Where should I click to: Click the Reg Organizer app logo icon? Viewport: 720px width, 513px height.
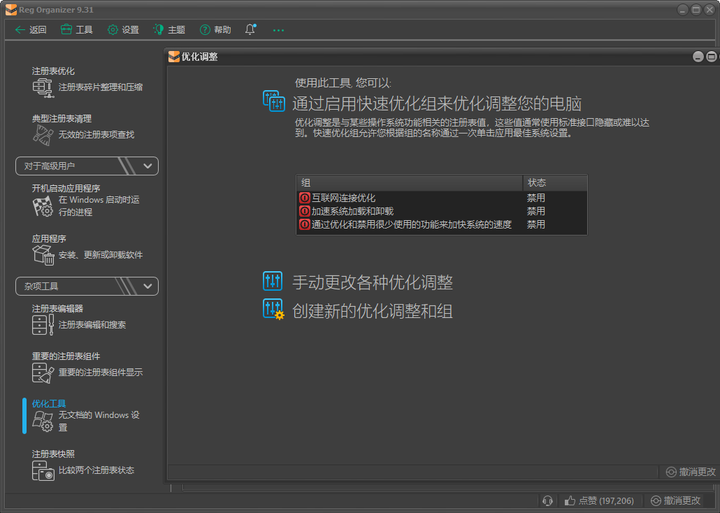(11, 10)
